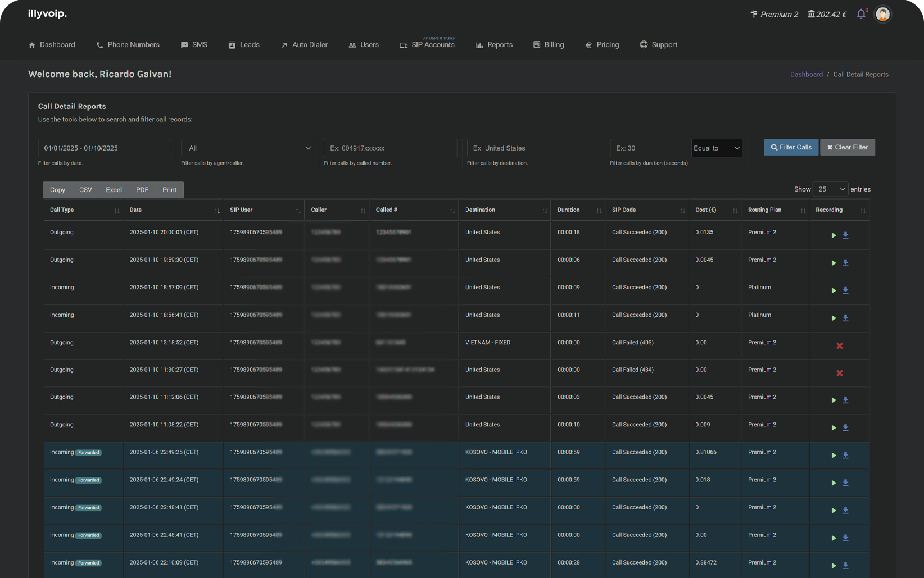
Task: Open the agent/caller All dropdown
Action: (247, 148)
